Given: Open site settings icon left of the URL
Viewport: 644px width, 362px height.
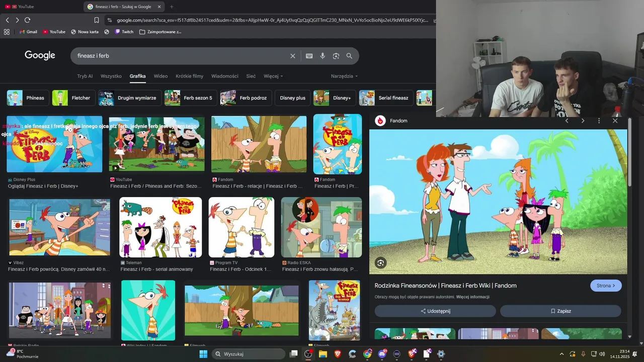Looking at the screenshot, I should pos(110,20).
